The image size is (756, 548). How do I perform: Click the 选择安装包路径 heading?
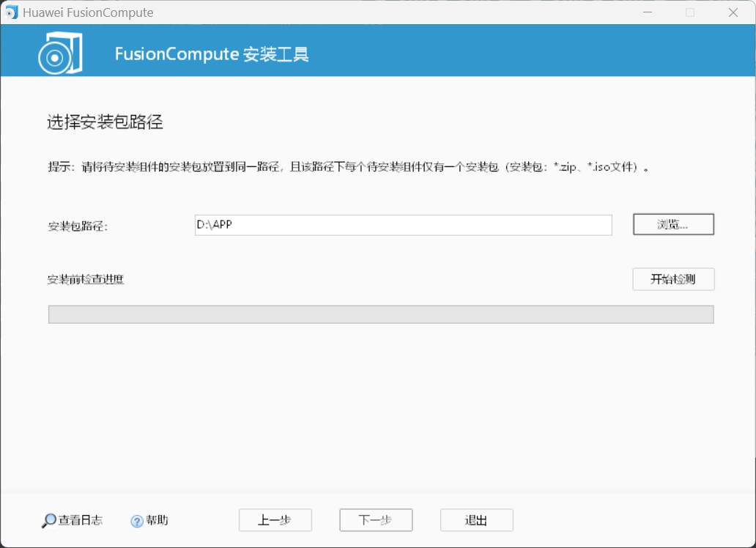(x=105, y=122)
